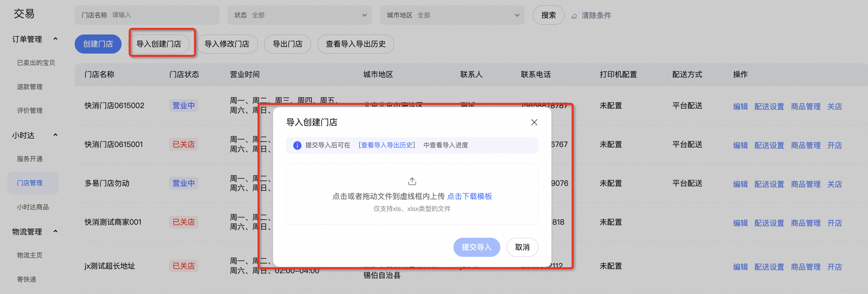The width and height of the screenshot is (868, 294).
Task: Click the eraser icon beside 清除条件
Action: coord(574,16)
